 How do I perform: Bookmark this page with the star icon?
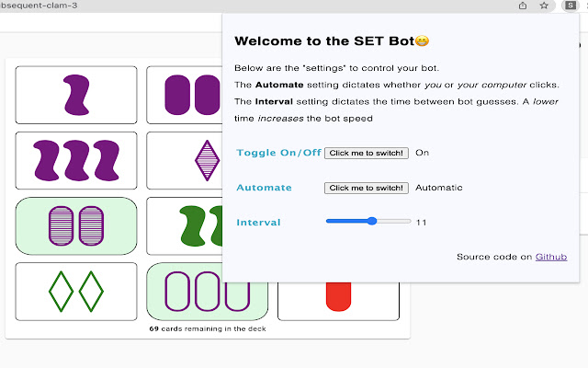[x=544, y=6]
